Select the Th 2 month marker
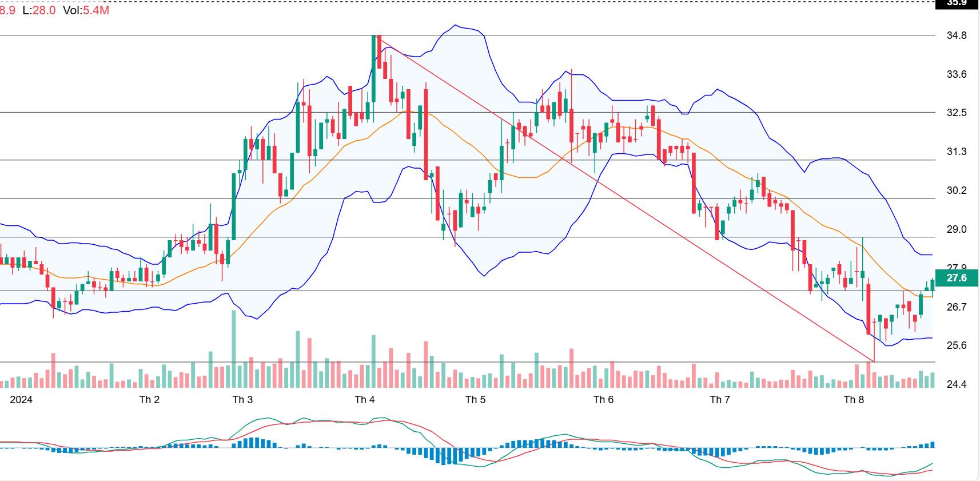 click(x=149, y=399)
